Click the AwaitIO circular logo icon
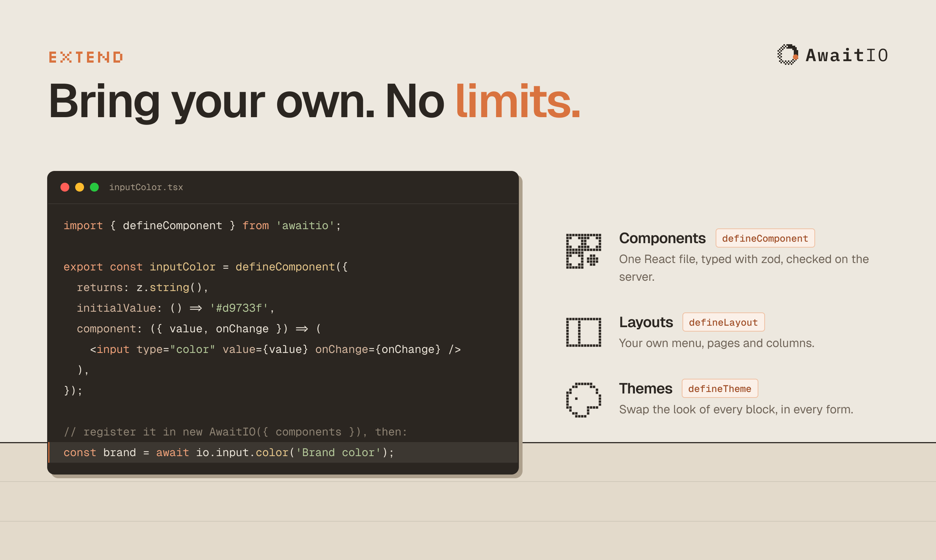The height and width of the screenshot is (560, 936). (x=788, y=55)
